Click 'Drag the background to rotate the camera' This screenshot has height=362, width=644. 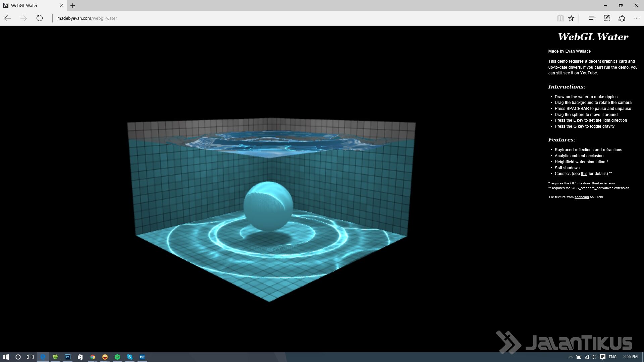click(x=593, y=103)
